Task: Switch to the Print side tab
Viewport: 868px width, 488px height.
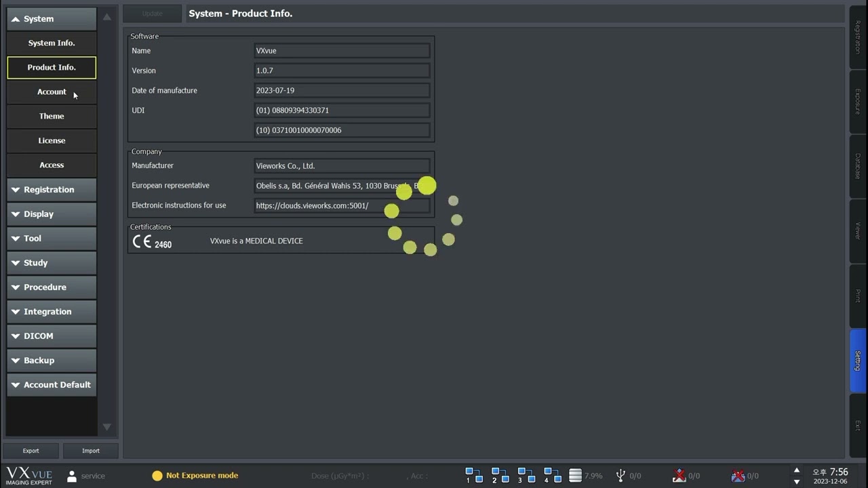Action: coord(858,296)
